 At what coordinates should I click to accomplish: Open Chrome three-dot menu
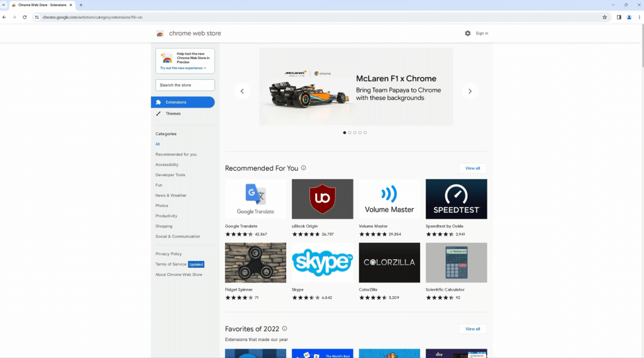(639, 17)
